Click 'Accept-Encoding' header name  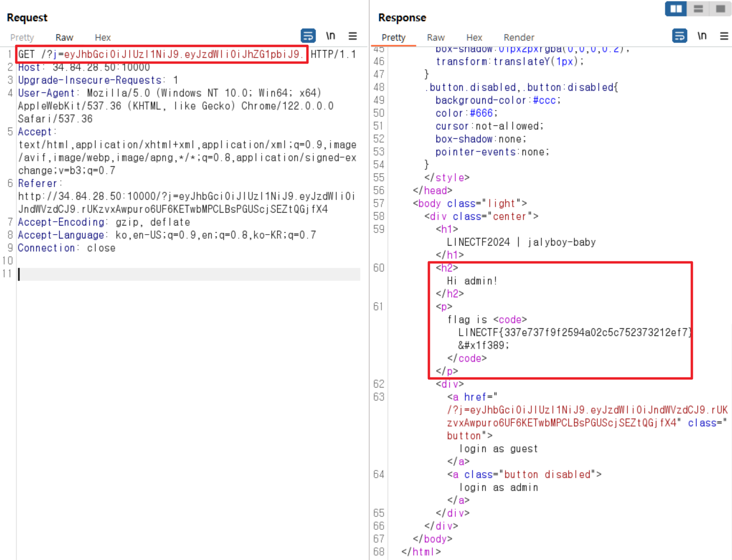click(61, 222)
